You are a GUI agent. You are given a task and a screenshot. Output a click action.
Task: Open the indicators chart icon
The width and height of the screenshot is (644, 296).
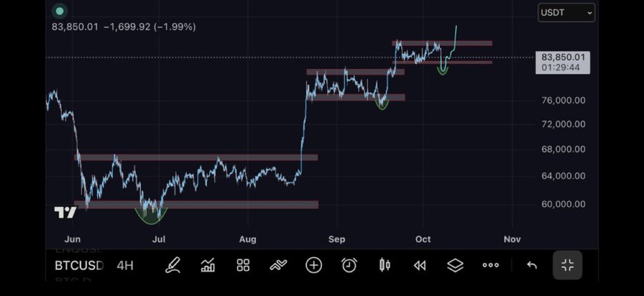(208, 265)
